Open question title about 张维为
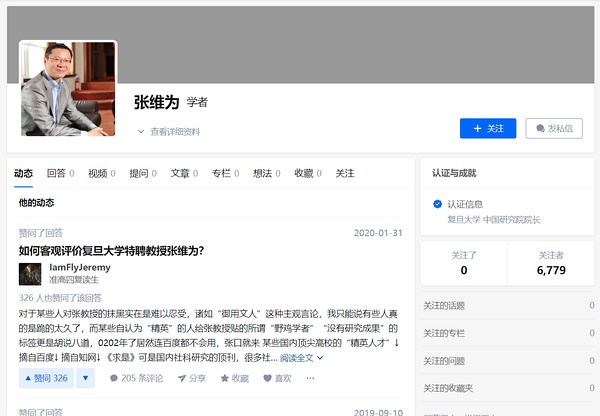600x416 pixels. coord(111,250)
